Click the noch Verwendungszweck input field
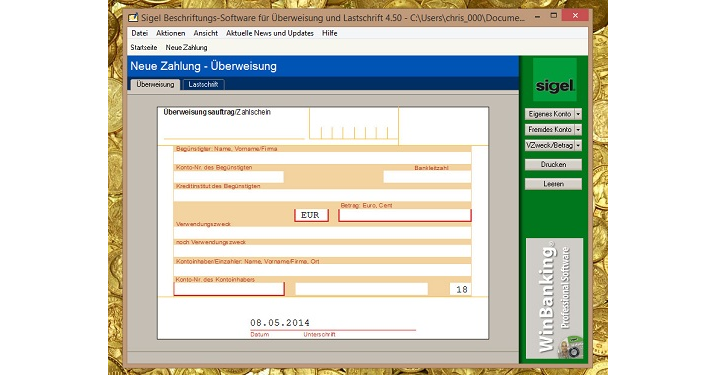Viewport: 716px width, 375px height. point(322,251)
